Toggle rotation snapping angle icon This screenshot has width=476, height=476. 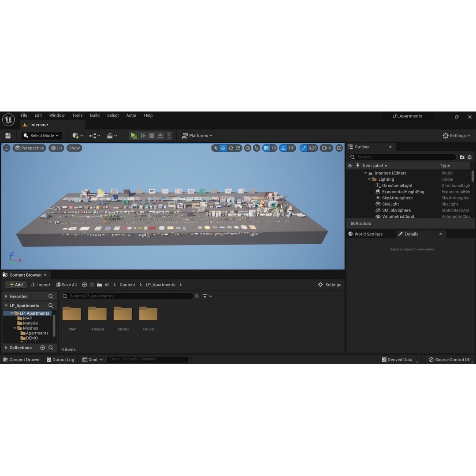283,148
